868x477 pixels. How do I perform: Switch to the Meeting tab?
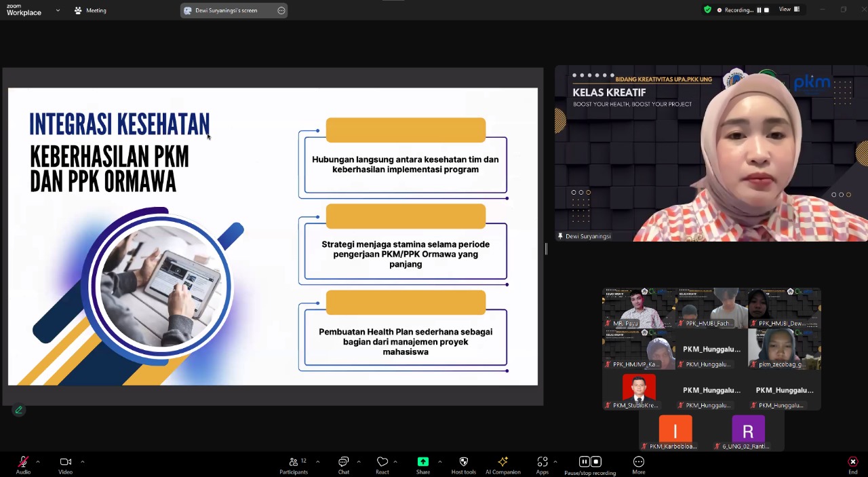click(91, 10)
